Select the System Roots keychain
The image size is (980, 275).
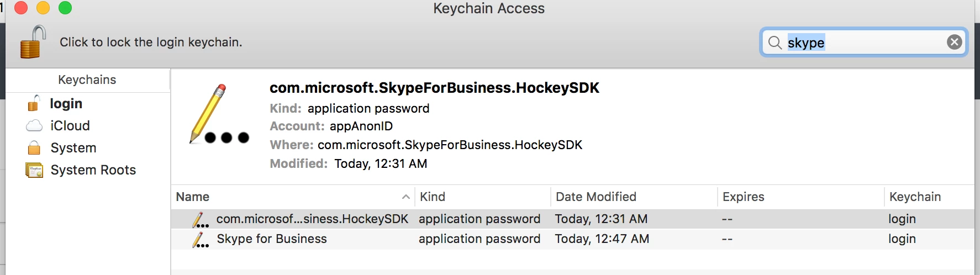point(93,170)
